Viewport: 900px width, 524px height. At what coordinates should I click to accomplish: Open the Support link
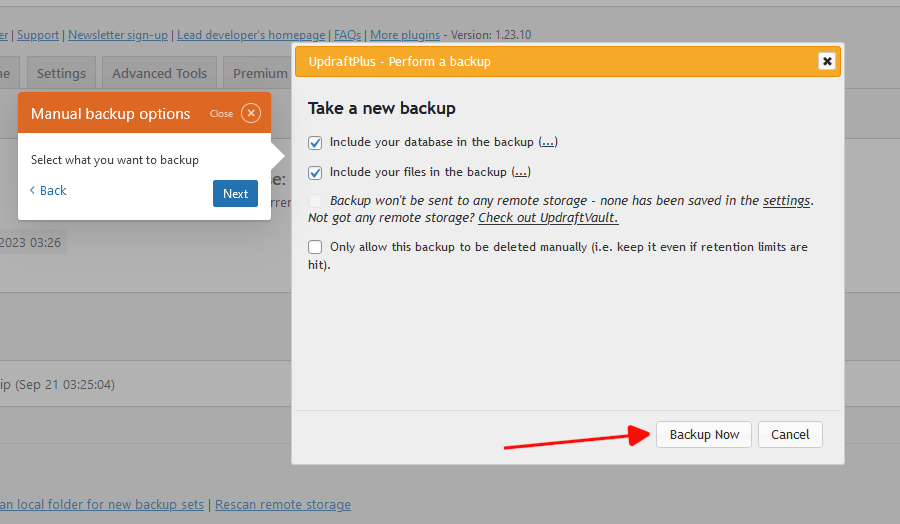[38, 35]
